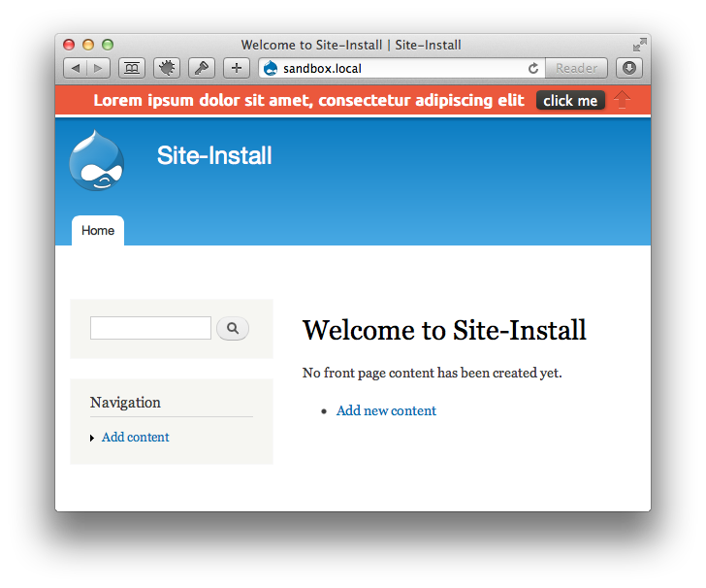The image size is (706, 588).
Task: Show downloads with the download arrow icon
Action: click(x=629, y=69)
